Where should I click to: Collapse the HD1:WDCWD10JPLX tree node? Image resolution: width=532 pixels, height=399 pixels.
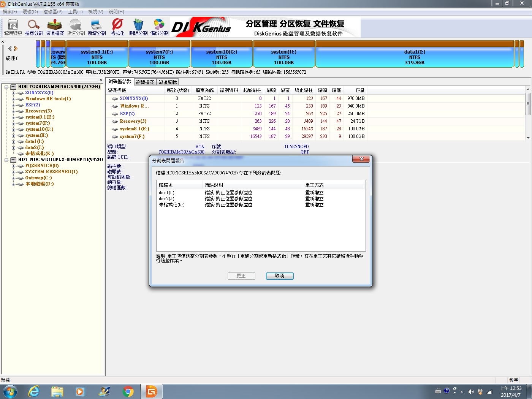6,160
